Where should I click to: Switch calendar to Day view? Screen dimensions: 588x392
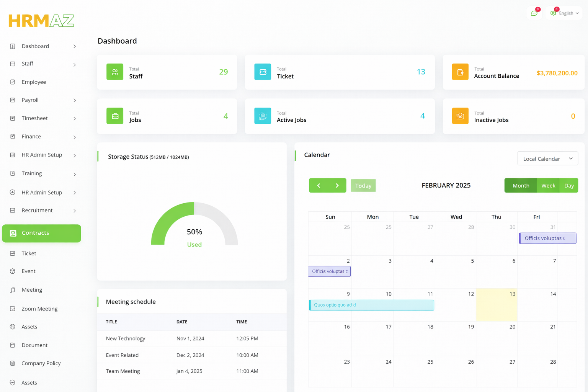(x=569, y=186)
